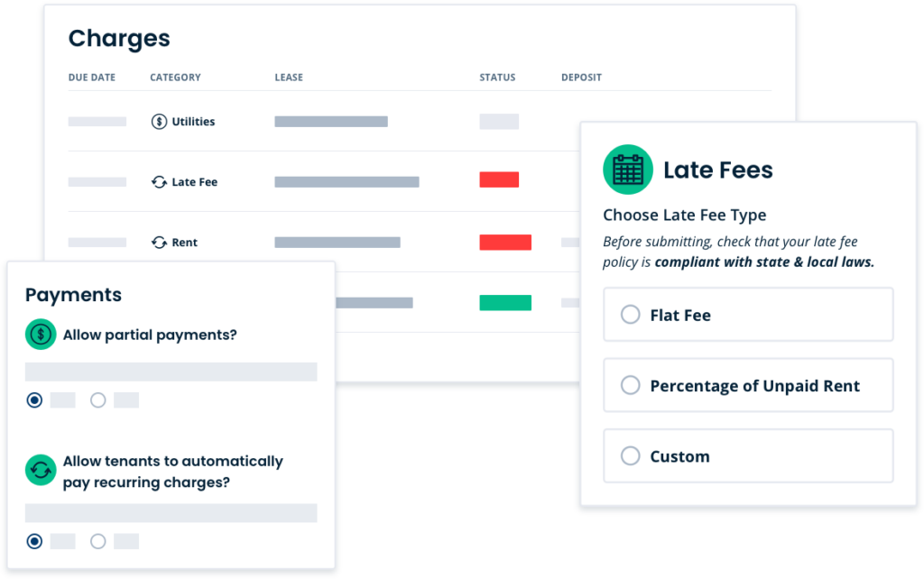Screen dimensions: 924x579
Task: Click the green dollar icon beside partial payments
Action: 41,335
